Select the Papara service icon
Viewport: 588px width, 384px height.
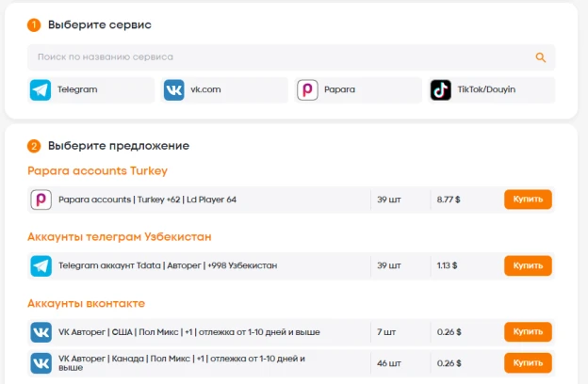307,90
